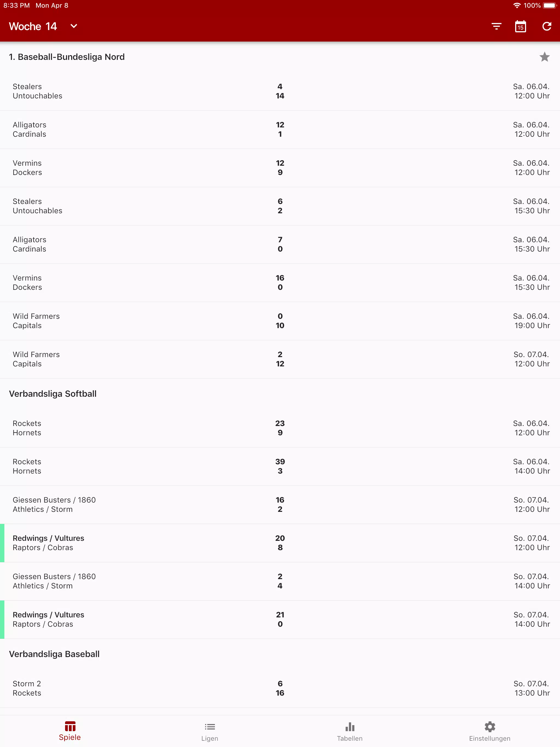Image resolution: width=560 pixels, height=747 pixels.
Task: Open the filter options icon
Action: coord(496,26)
